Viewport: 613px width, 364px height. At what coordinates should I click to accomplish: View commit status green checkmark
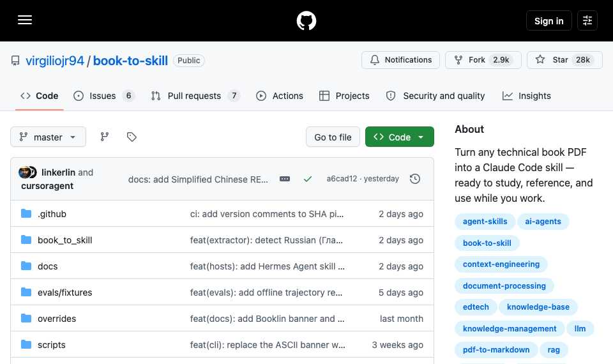point(308,179)
